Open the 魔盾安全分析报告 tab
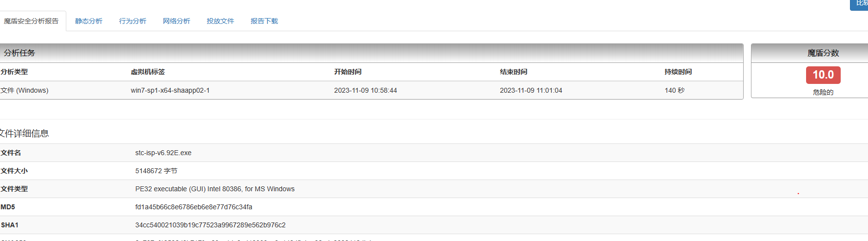Image resolution: width=868 pixels, height=241 pixels. 31,21
